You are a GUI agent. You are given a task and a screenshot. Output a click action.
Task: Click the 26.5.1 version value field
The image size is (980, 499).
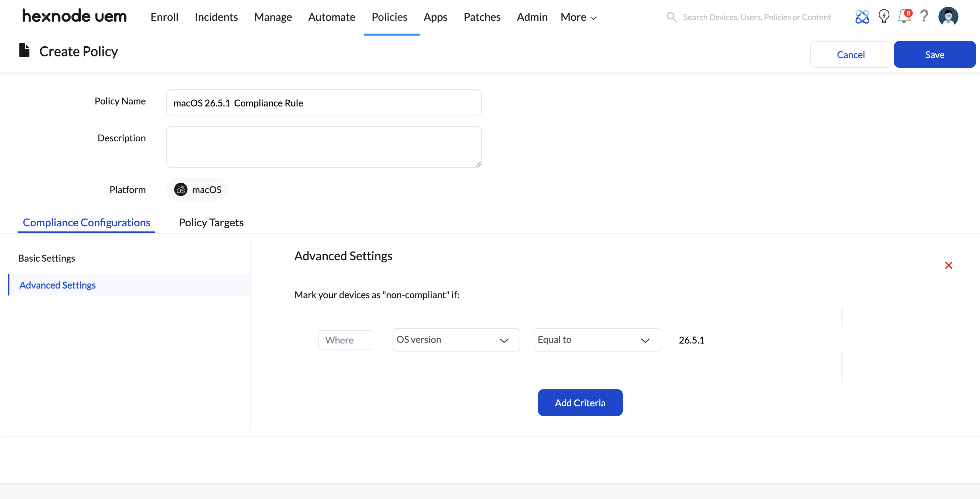691,340
